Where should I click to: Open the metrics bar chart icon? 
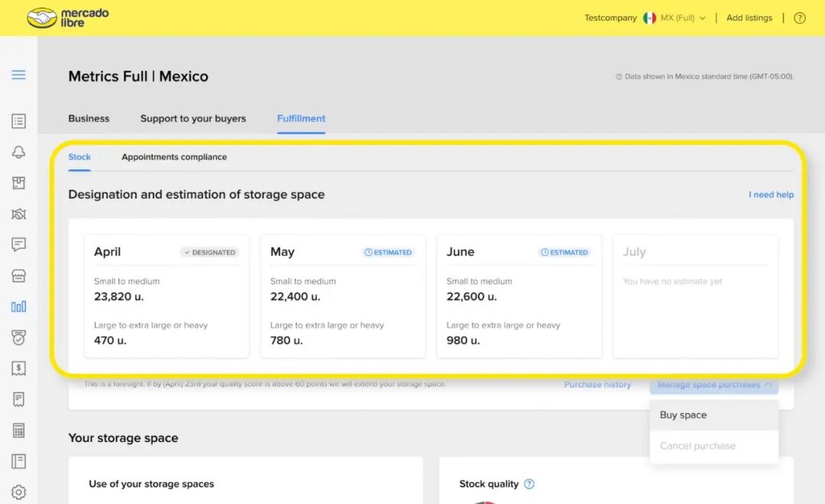pyautogui.click(x=18, y=306)
